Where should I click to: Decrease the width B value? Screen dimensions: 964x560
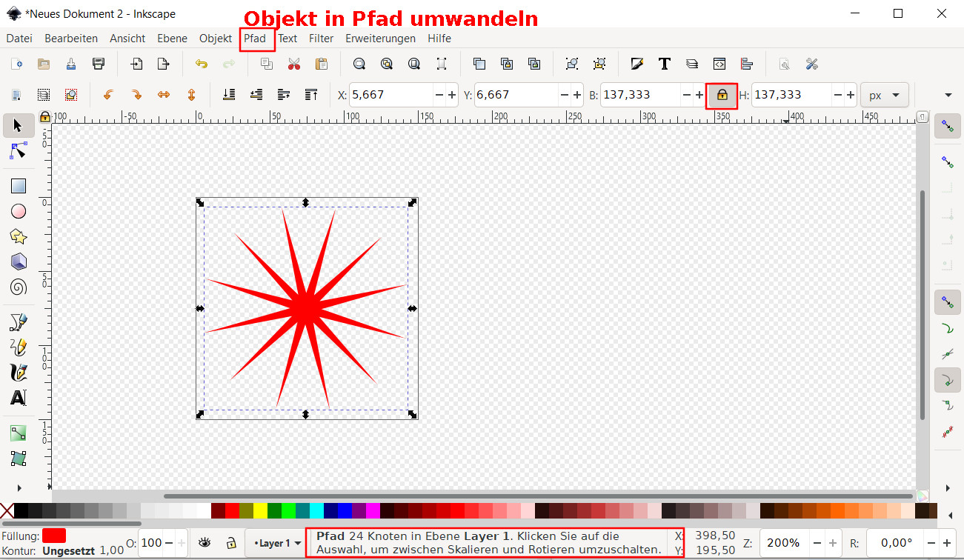(686, 95)
